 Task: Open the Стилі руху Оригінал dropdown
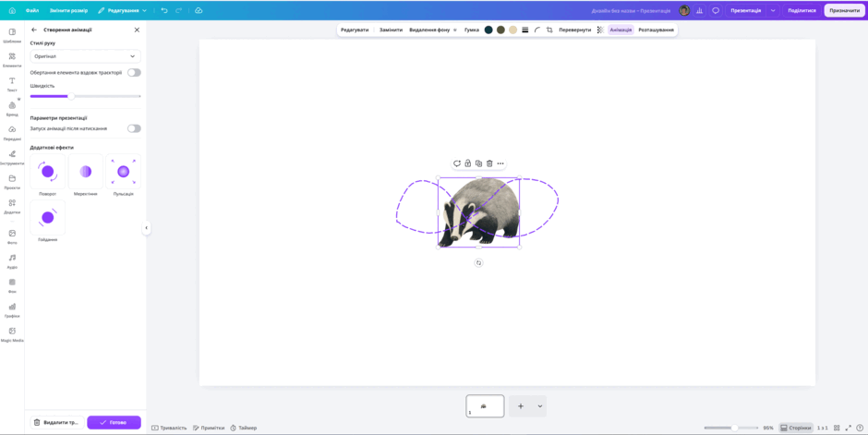[85, 56]
